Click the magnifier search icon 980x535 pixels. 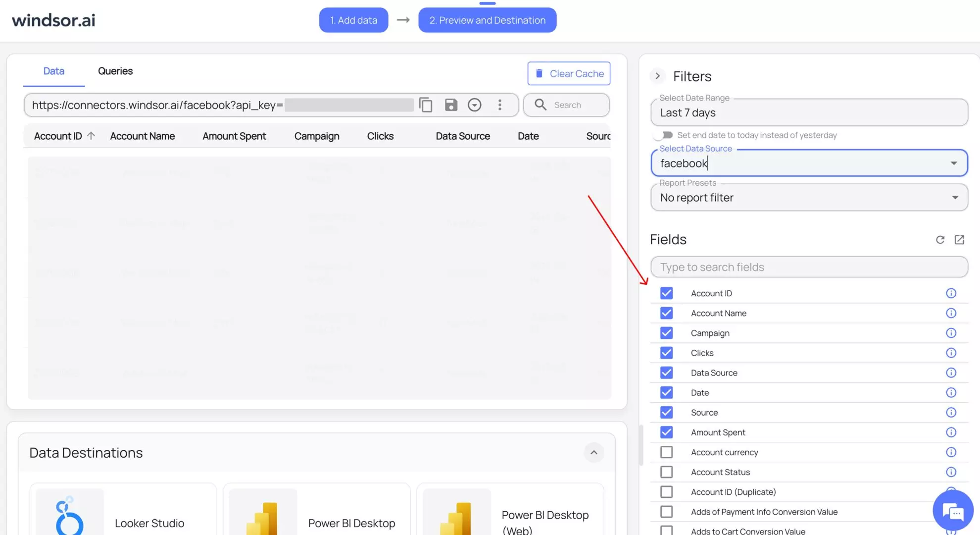pos(540,105)
